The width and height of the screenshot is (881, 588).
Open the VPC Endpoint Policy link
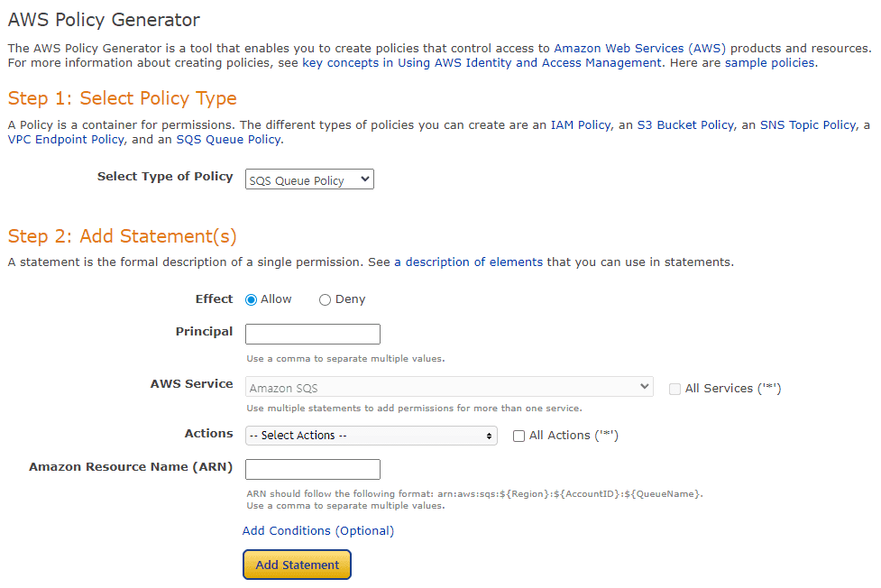point(66,140)
